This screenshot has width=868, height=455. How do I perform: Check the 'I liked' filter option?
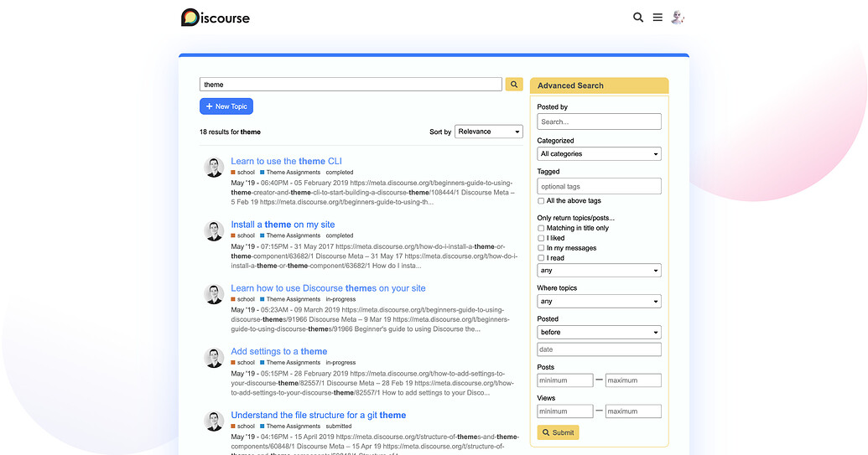(541, 238)
